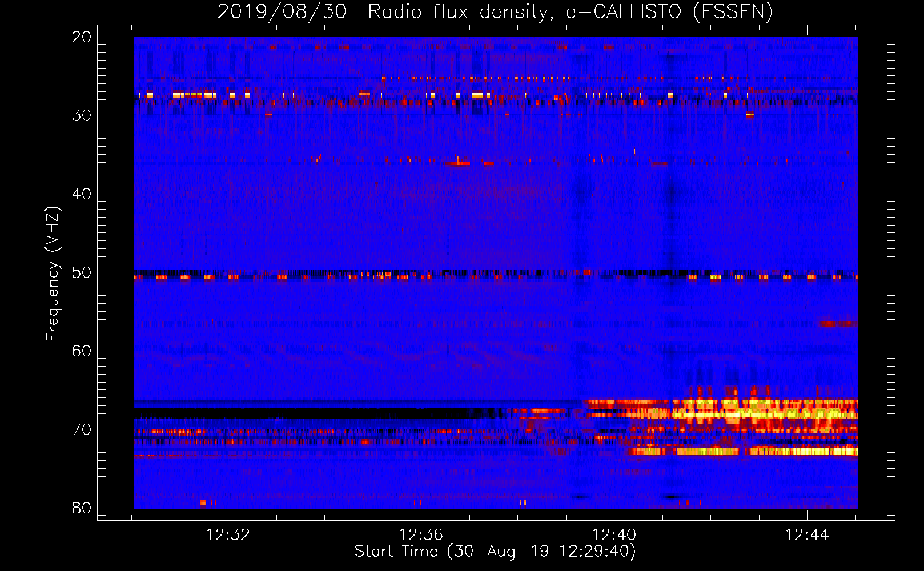Select the 80 MHz frequency tick label
Screen dimensions: 924x571
click(82, 508)
